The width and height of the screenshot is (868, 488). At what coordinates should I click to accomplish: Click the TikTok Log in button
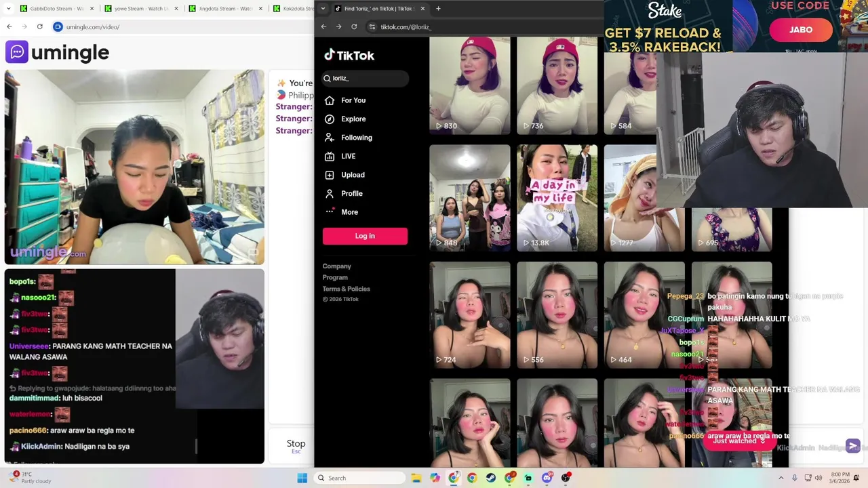click(x=365, y=236)
